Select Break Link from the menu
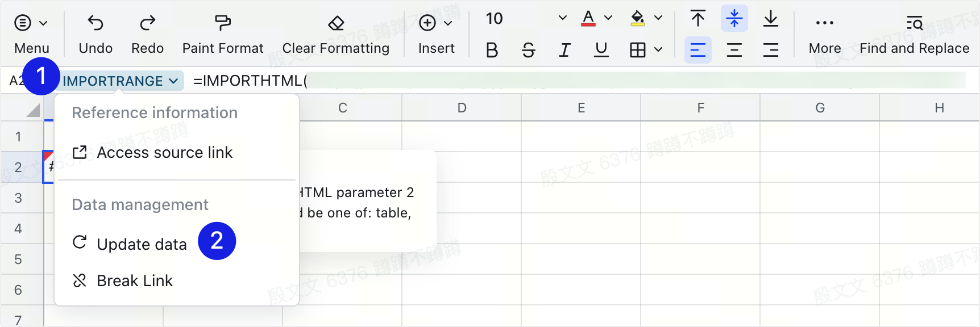This screenshot has width=980, height=327. [135, 280]
